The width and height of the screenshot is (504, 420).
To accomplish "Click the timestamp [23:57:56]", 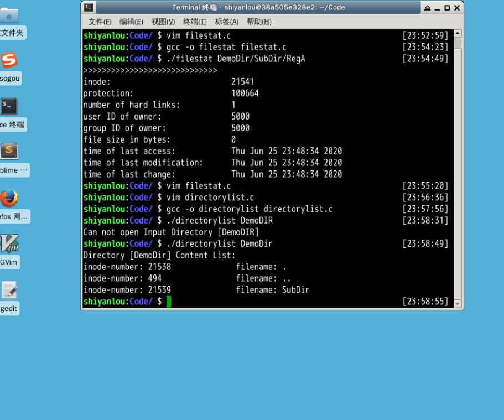I will pos(425,209).
